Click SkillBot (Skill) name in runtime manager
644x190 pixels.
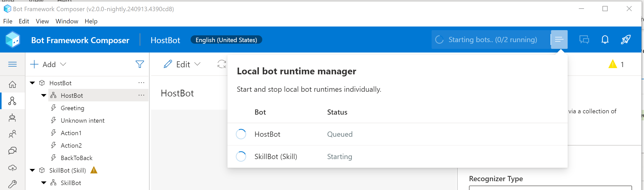pos(276,156)
